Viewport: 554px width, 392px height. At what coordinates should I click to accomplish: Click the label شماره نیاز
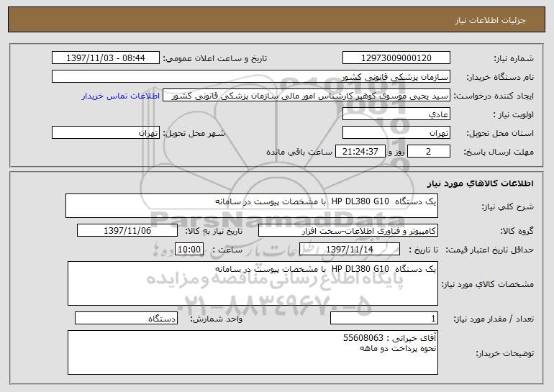[x=514, y=59]
